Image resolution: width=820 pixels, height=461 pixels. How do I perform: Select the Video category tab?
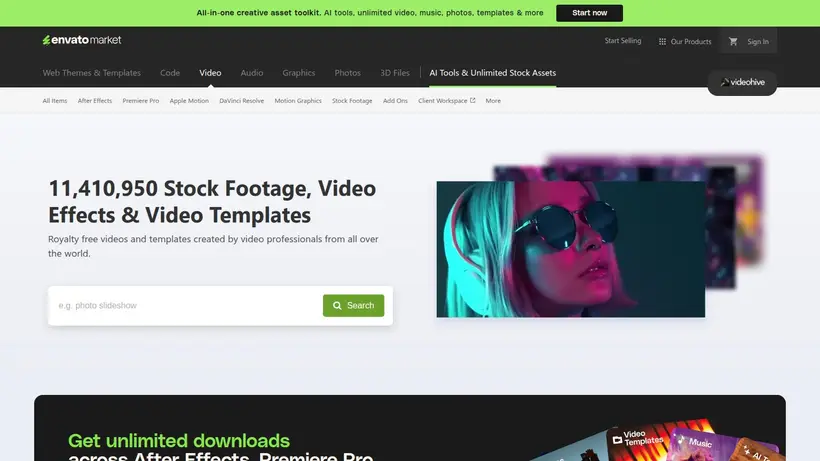[x=210, y=73]
